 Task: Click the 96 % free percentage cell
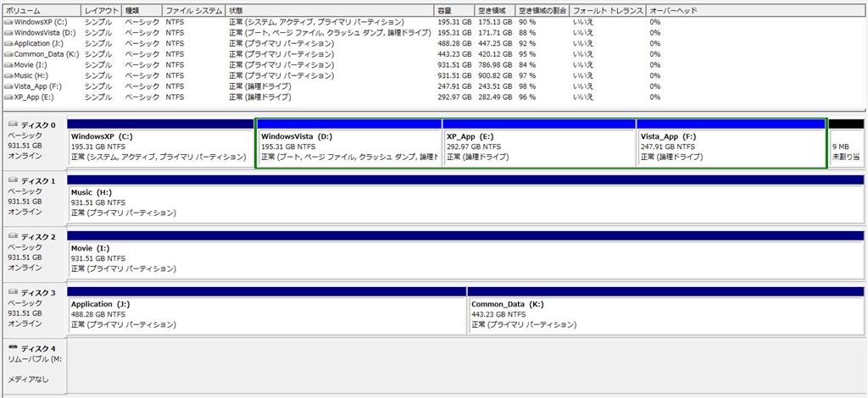pos(527,97)
